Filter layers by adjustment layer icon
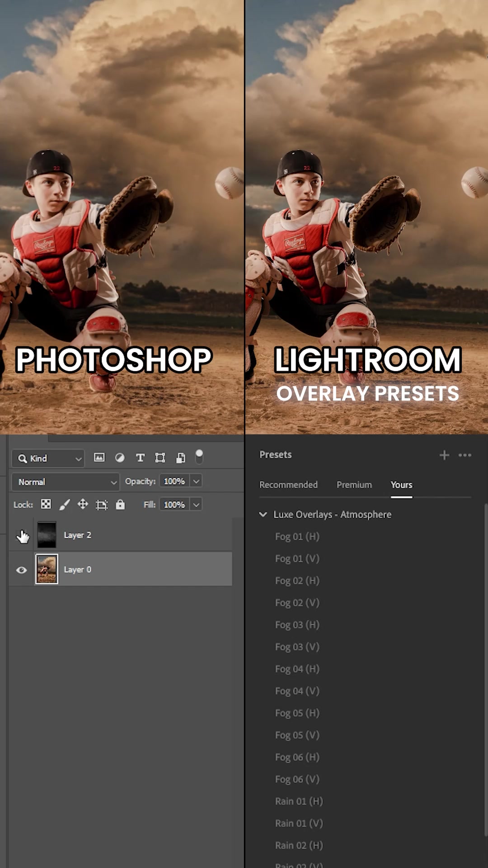 tap(120, 458)
